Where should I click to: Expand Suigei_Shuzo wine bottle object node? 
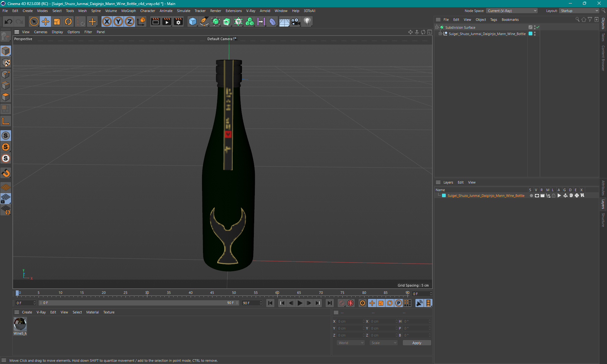click(440, 33)
